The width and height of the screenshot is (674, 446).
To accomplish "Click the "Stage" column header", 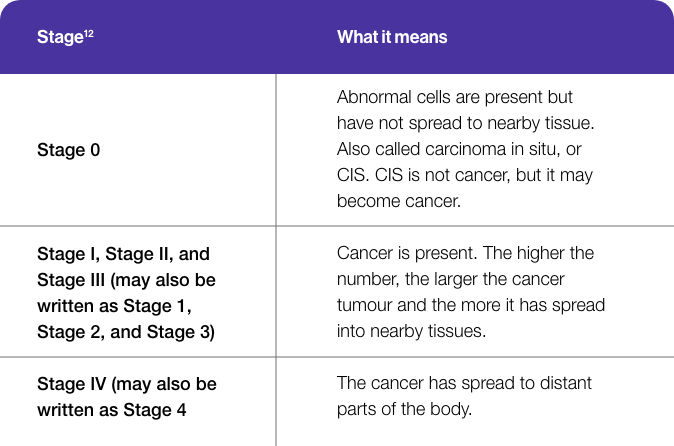I will pos(60,38).
